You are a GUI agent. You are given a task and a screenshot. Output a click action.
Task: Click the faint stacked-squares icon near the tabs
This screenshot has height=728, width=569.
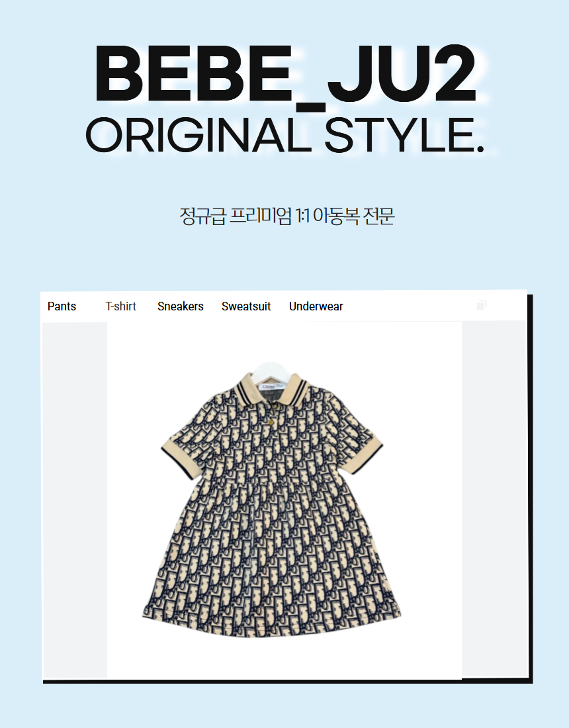481,305
